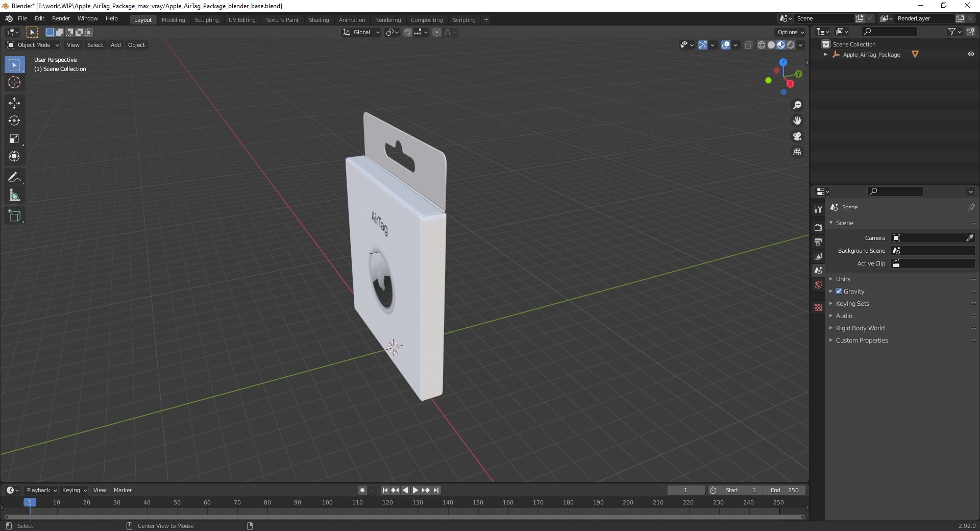The width and height of the screenshot is (980, 531).
Task: Select the Cursor tool in toolbar
Action: point(14,83)
